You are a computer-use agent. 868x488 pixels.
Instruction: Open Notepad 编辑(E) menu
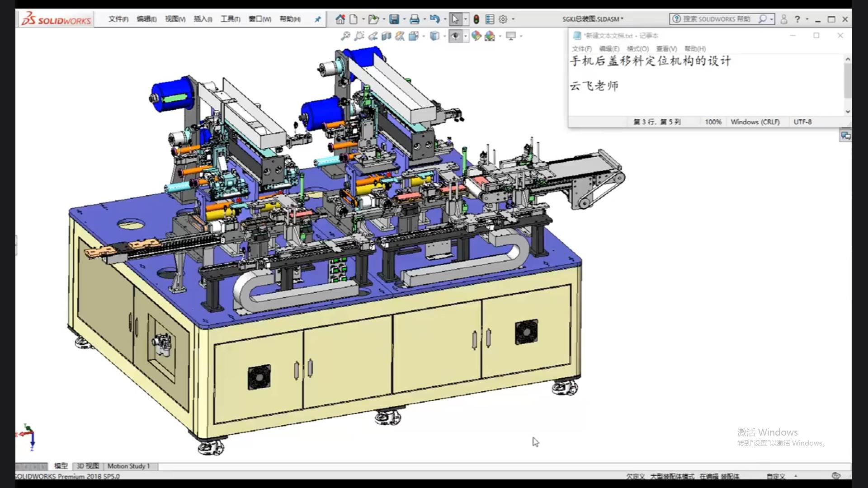click(609, 49)
